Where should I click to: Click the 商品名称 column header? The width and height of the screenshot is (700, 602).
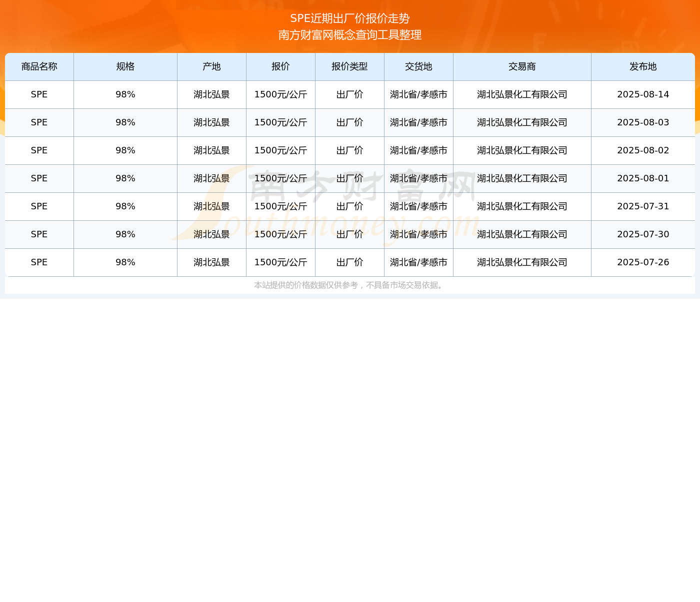tap(39, 66)
